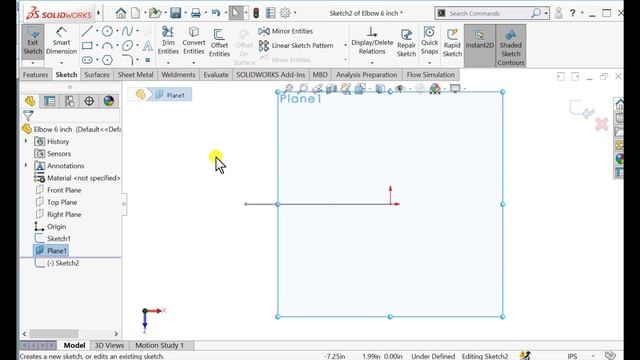Open the Quick Snaps tool
The height and width of the screenshot is (360, 640).
click(429, 40)
